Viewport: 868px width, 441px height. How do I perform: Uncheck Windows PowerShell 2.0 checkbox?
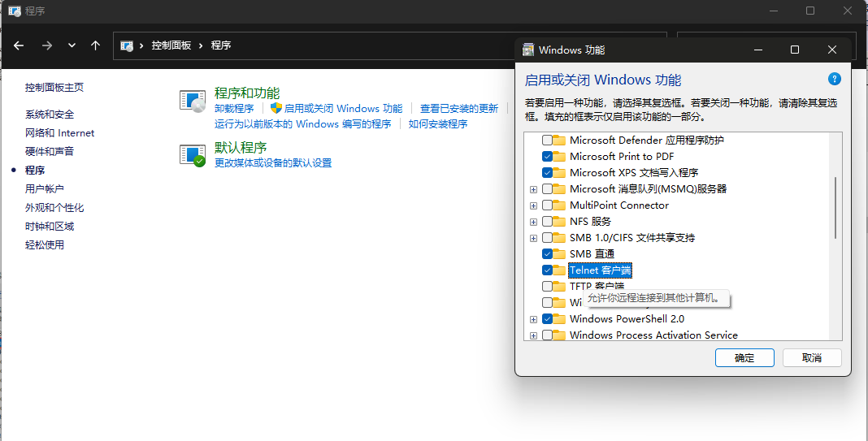point(547,318)
